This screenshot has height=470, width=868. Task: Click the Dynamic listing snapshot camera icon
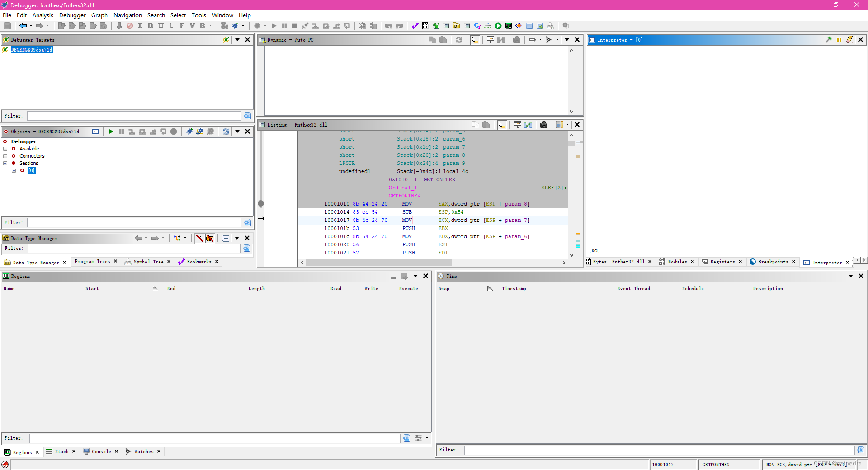pyautogui.click(x=517, y=40)
